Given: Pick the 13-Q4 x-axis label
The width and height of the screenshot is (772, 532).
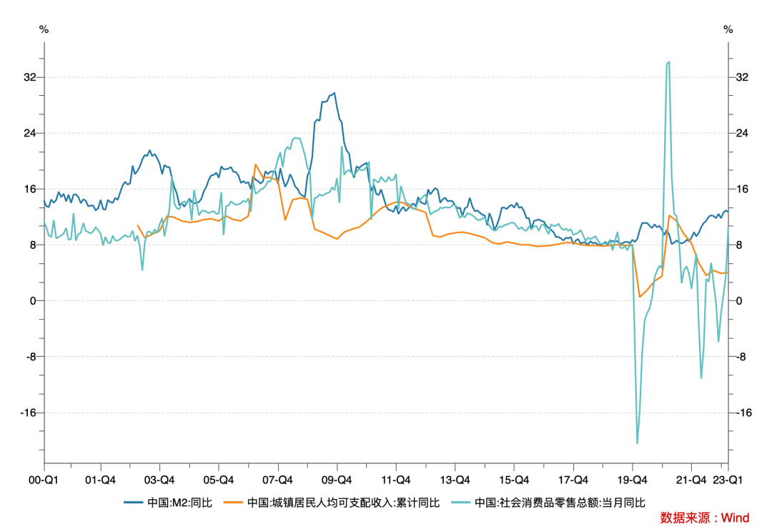Looking at the screenshot, I should click(456, 480).
